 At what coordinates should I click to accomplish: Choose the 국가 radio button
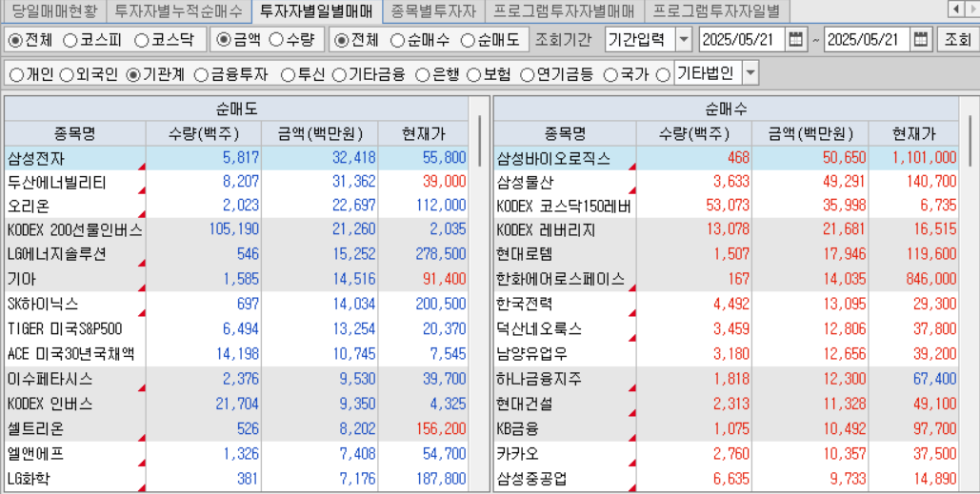point(610,75)
